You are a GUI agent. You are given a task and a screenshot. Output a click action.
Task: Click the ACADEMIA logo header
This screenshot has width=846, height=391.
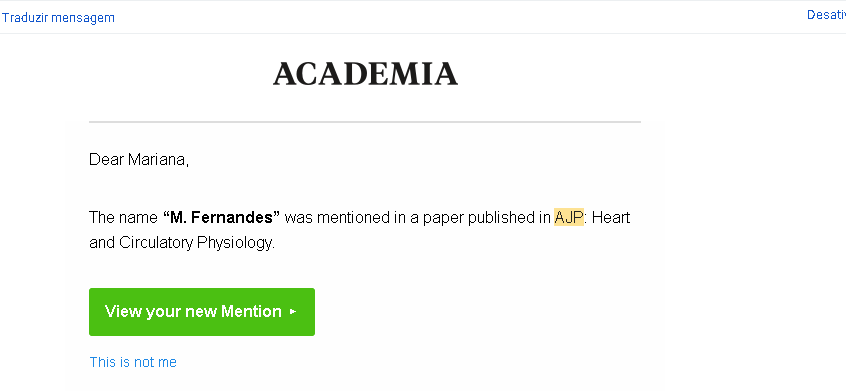[365, 74]
